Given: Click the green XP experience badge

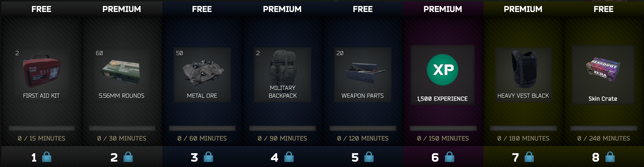Looking at the screenshot, I should click(442, 70).
